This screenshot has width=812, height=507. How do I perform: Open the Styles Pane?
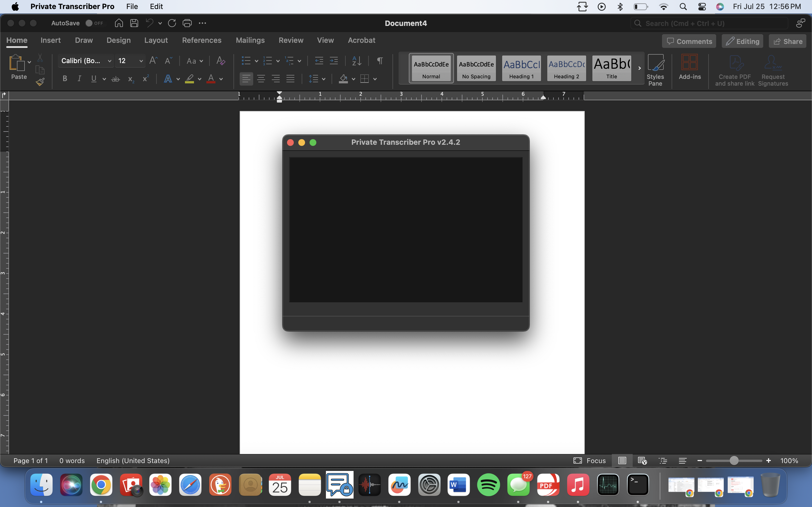click(655, 70)
